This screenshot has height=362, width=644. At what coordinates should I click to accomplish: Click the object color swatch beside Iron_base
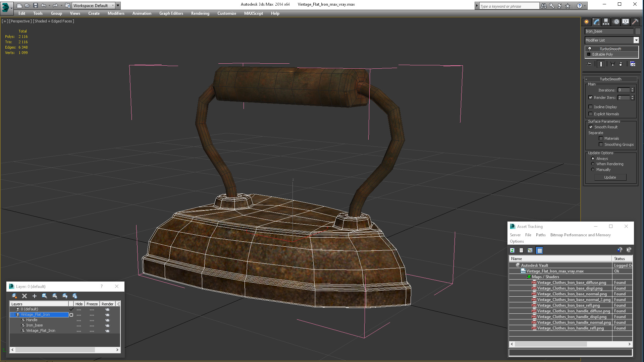point(638,31)
